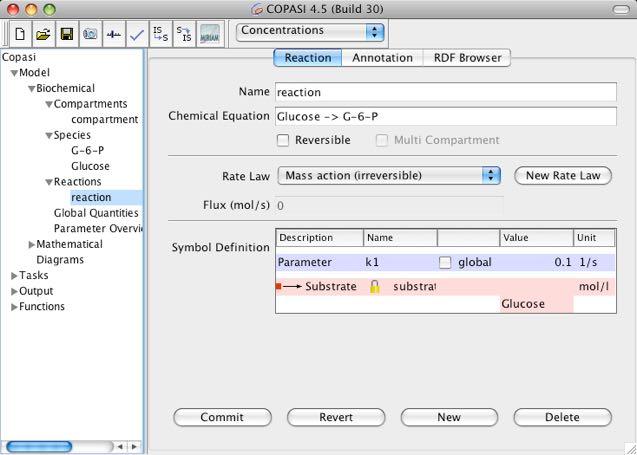
Task: Click the Commit button
Action: [x=222, y=417]
